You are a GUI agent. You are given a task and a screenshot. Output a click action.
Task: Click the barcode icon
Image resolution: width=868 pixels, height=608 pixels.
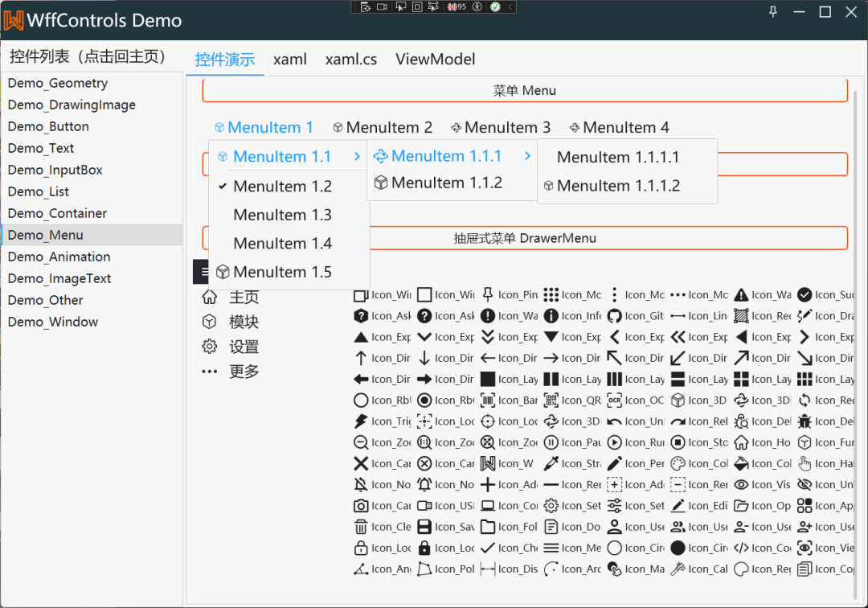coord(488,401)
